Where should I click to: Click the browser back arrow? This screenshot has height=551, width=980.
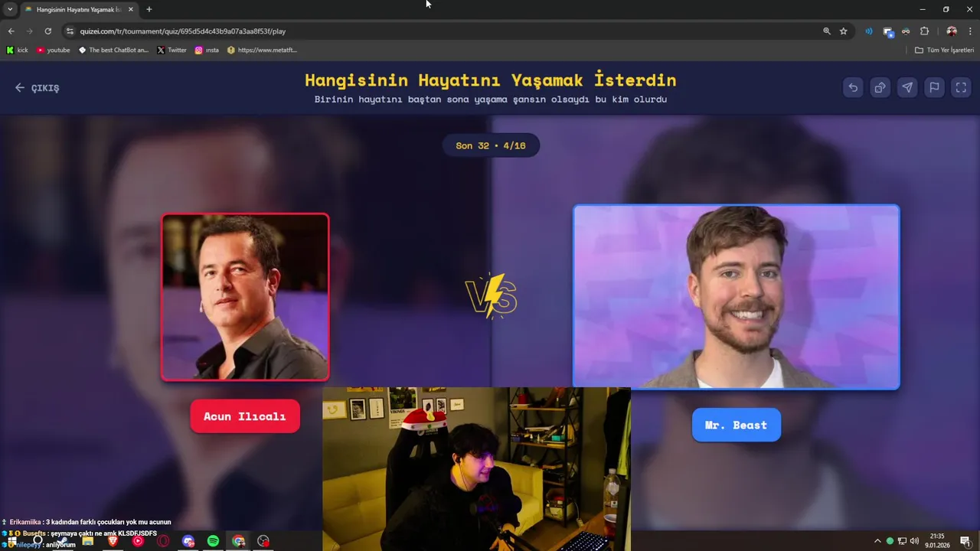(x=11, y=31)
